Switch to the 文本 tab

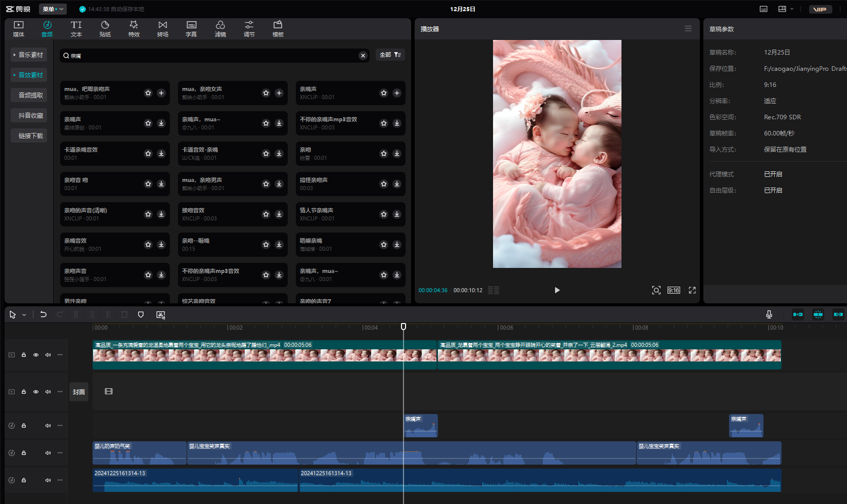tap(76, 29)
